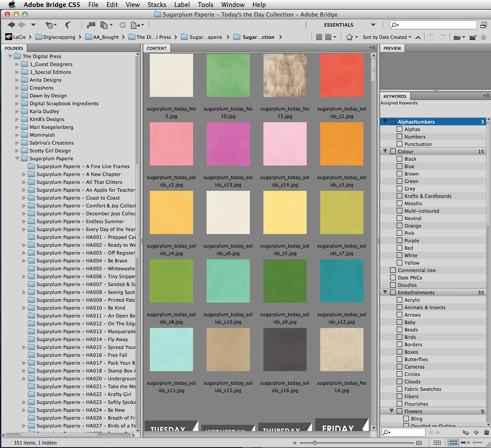Open the Output page-arrow icon menu
The image size is (491, 448).
click(137, 25)
